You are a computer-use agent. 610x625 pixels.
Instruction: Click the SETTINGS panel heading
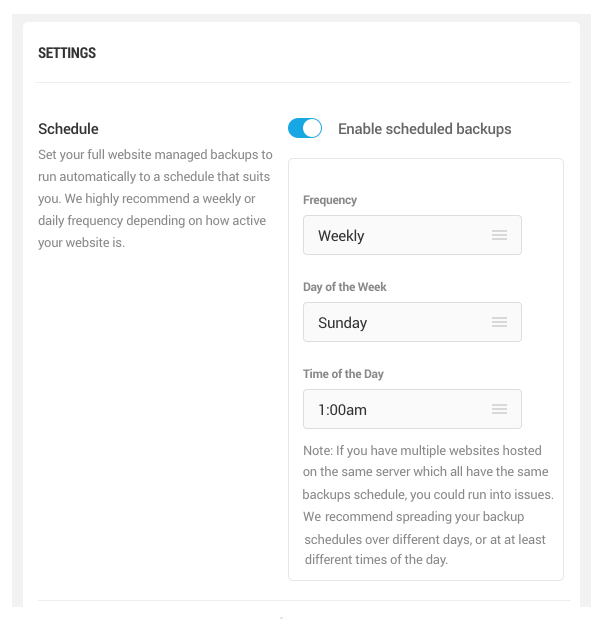tap(67, 53)
